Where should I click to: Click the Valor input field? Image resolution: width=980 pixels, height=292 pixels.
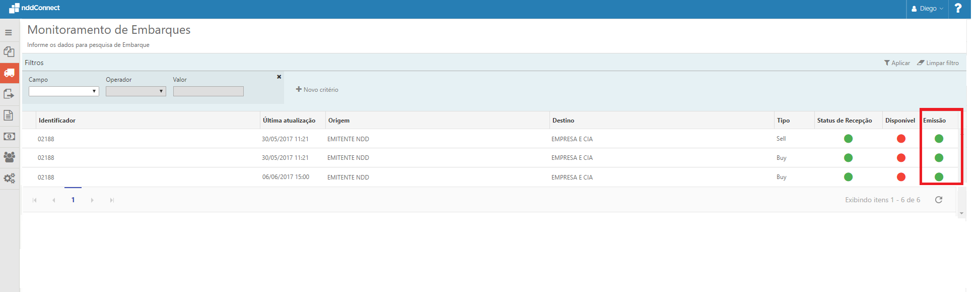208,91
